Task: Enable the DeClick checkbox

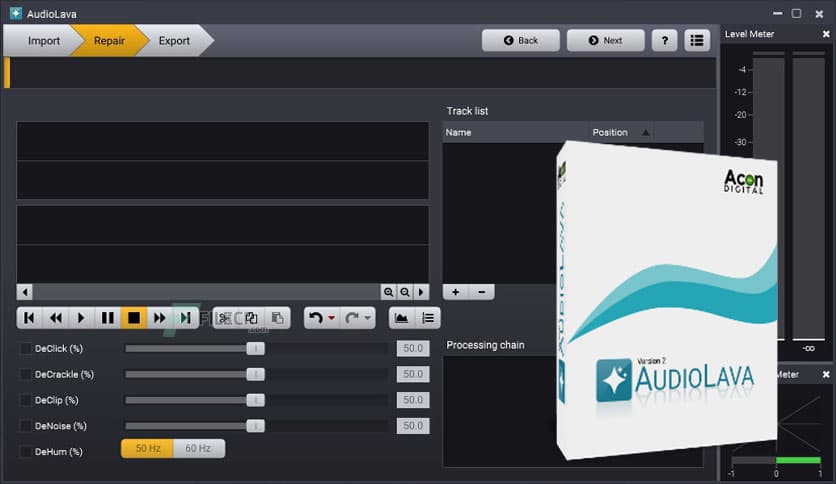Action: 26,349
